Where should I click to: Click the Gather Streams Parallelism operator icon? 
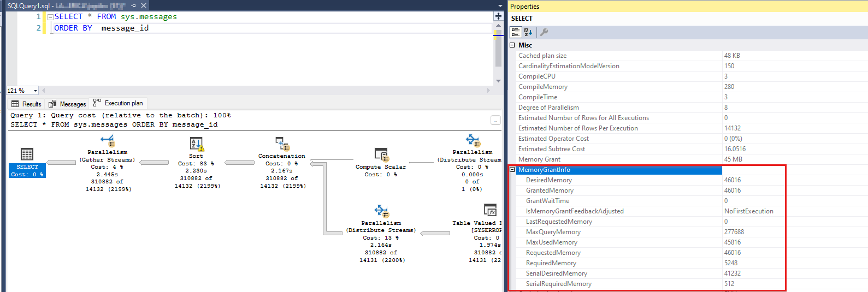pyautogui.click(x=108, y=141)
